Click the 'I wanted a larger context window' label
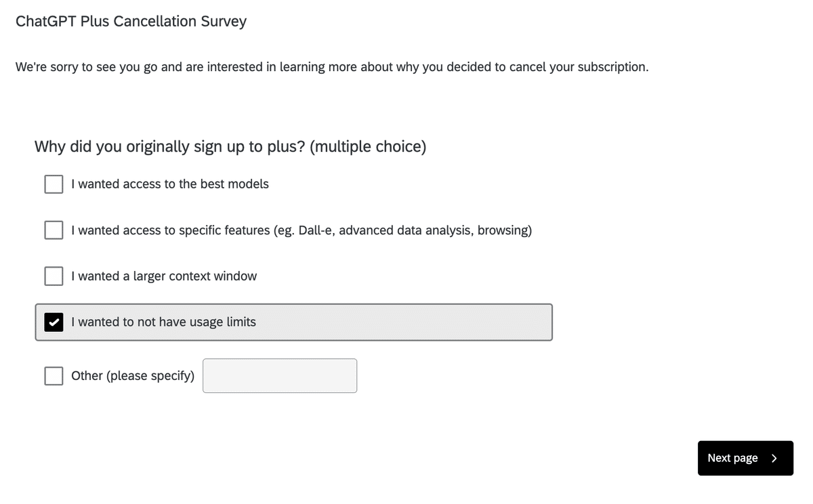The width and height of the screenshot is (813, 504). click(164, 276)
